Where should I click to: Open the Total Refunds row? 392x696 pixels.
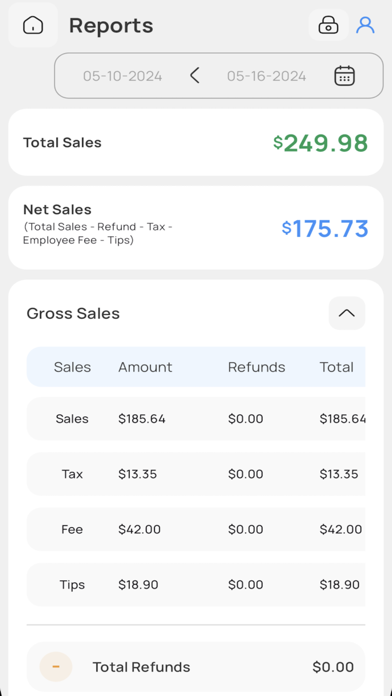pos(196,667)
